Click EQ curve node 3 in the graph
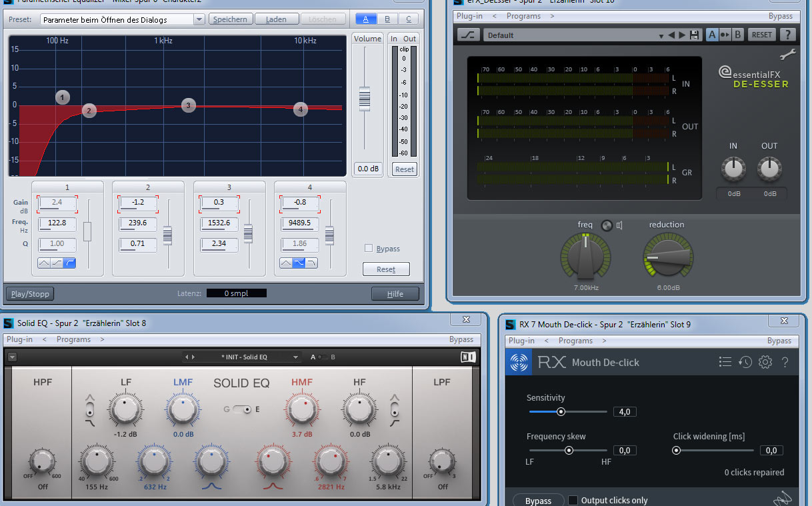 click(x=189, y=105)
